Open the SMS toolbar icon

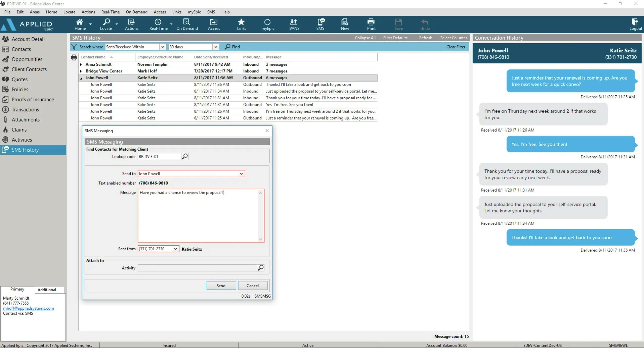point(320,24)
